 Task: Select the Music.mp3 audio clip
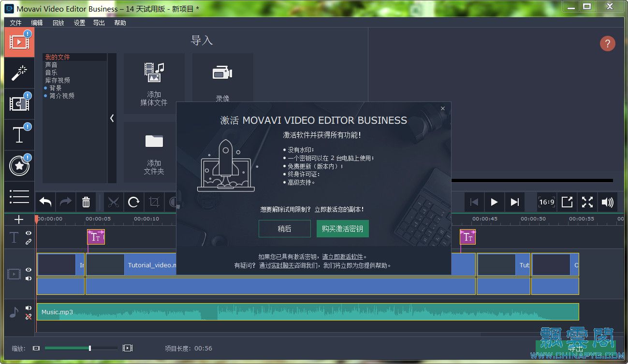307,312
